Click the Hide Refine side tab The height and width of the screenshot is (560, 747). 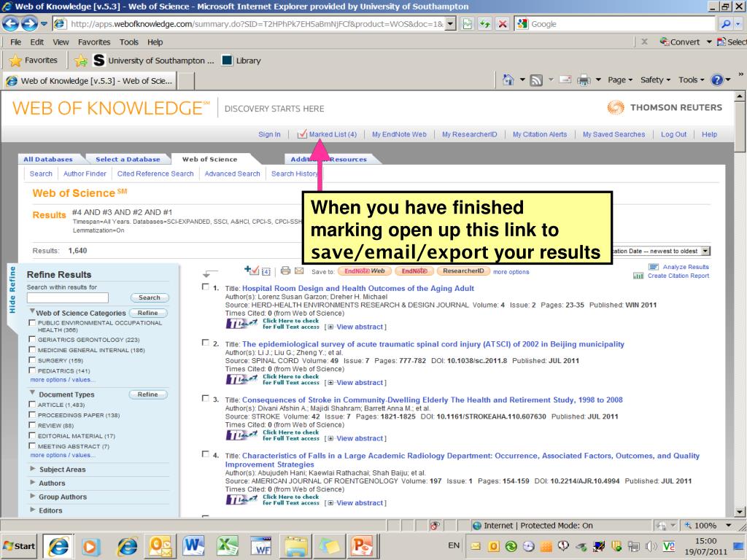[x=12, y=289]
